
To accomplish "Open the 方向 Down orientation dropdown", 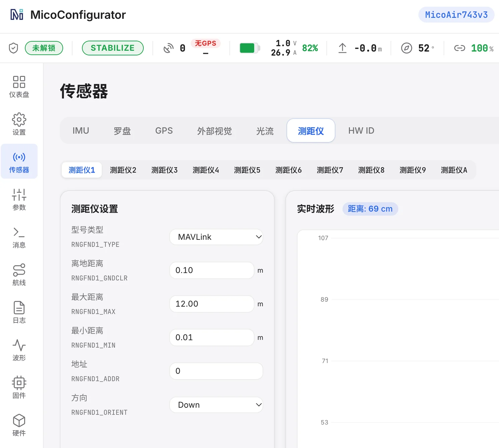I will (x=216, y=405).
